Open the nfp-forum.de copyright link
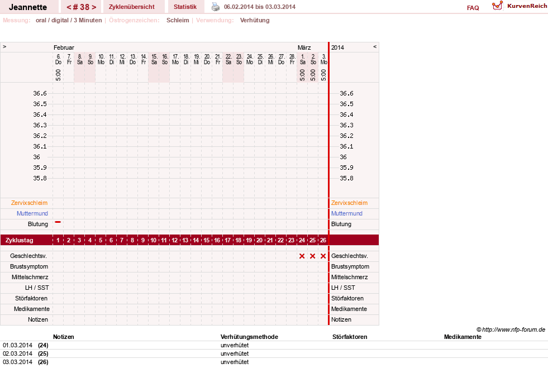The height and width of the screenshot is (392, 548). [x=511, y=329]
